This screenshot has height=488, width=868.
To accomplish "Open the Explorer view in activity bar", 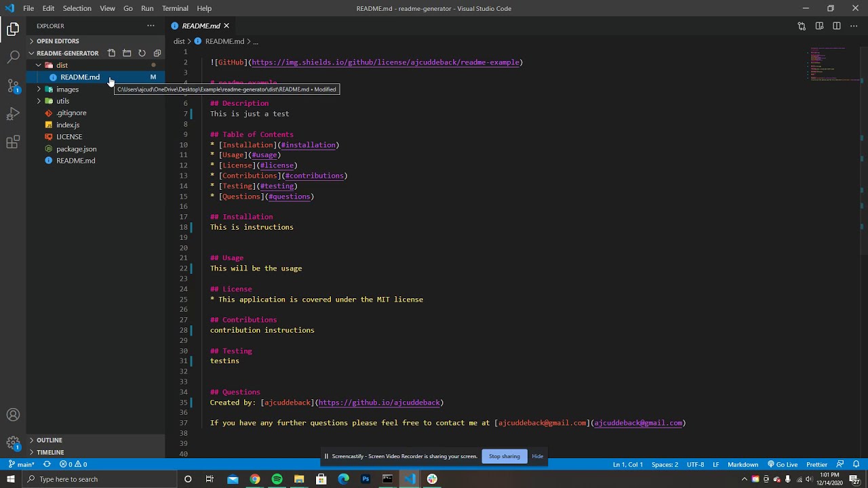I will (x=13, y=29).
